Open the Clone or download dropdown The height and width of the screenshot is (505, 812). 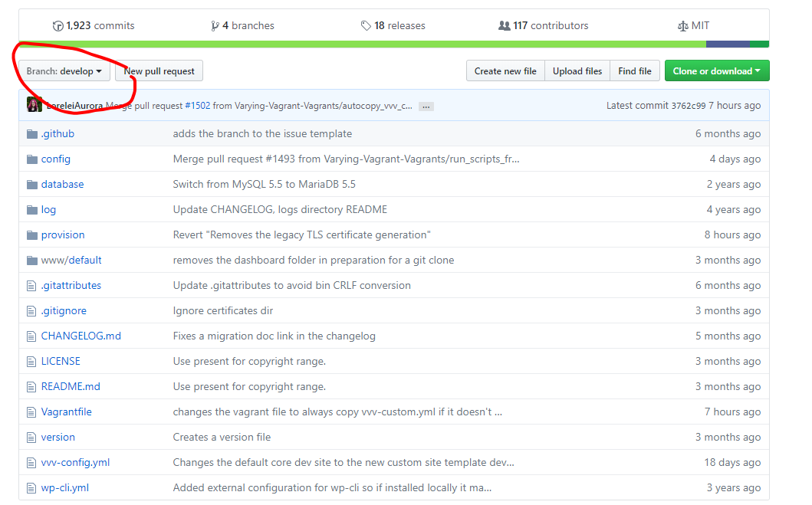click(717, 71)
